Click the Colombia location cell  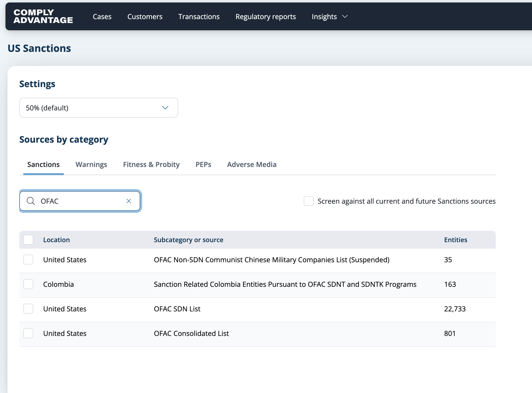(x=59, y=284)
